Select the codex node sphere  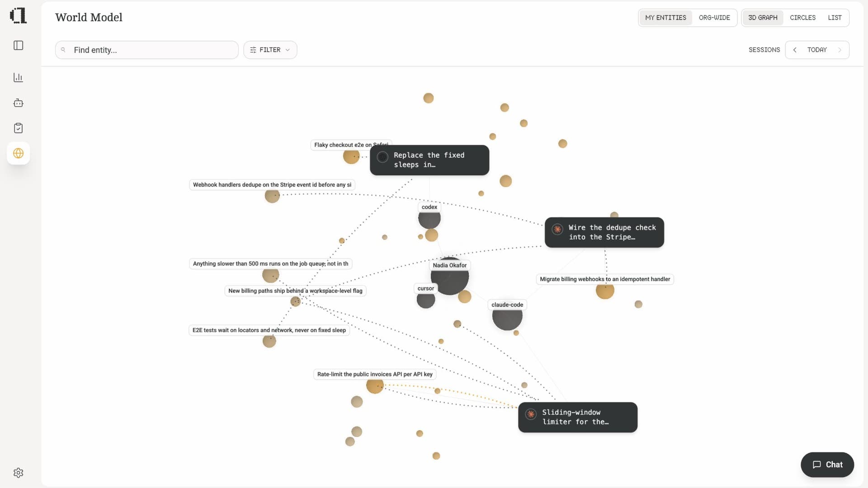[429, 219]
